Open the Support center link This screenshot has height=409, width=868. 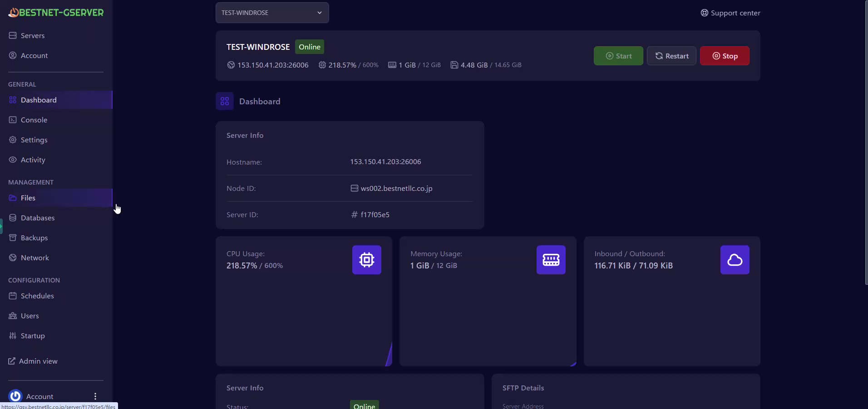[730, 13]
